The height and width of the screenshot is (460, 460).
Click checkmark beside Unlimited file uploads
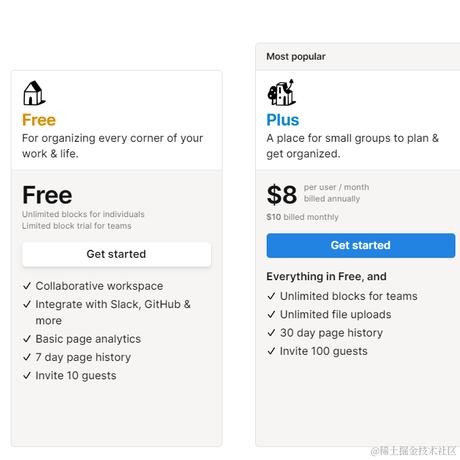[271, 314]
